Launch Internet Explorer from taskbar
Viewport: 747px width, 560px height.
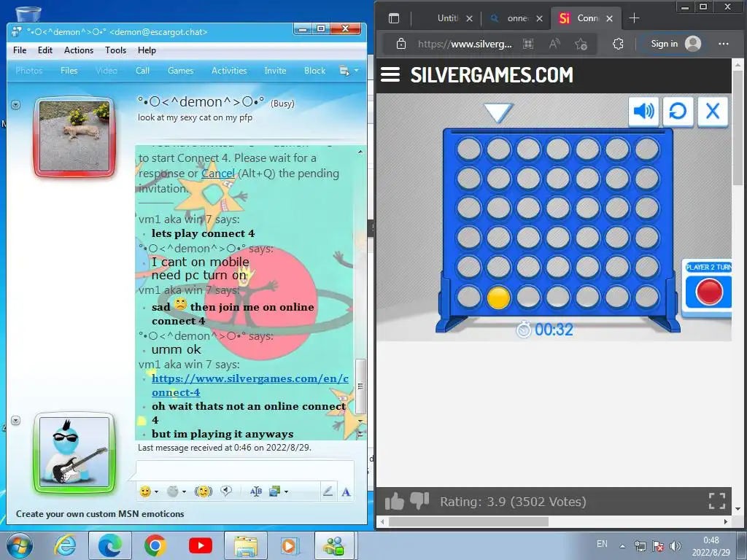(65, 545)
